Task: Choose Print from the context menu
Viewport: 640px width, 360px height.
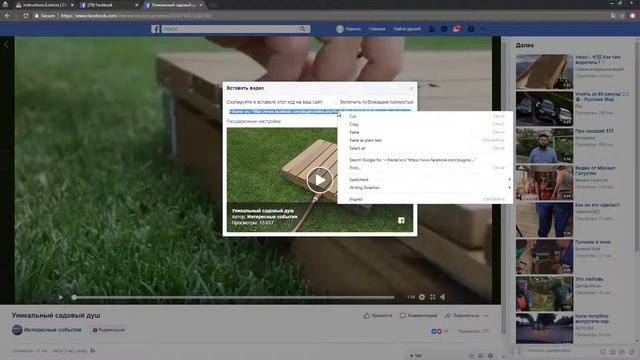Action: 425,168
